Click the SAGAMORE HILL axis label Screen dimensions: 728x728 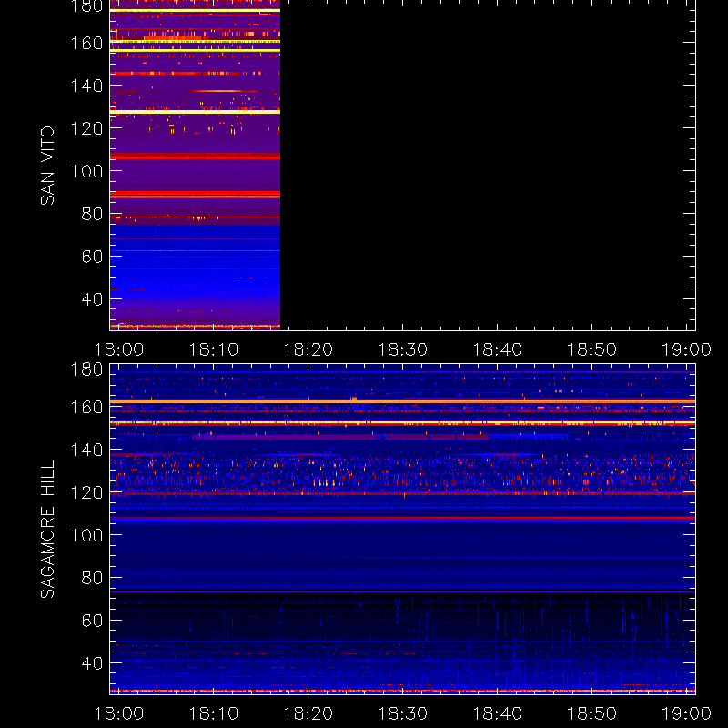coord(47,530)
